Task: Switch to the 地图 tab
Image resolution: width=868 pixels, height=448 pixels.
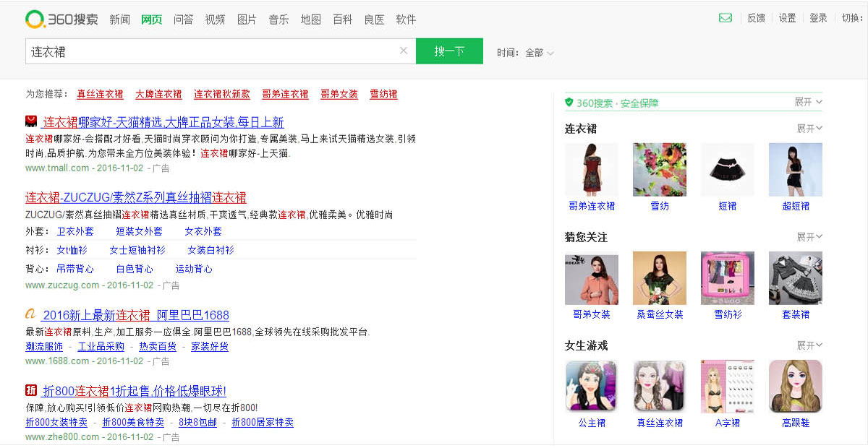Action: point(311,20)
